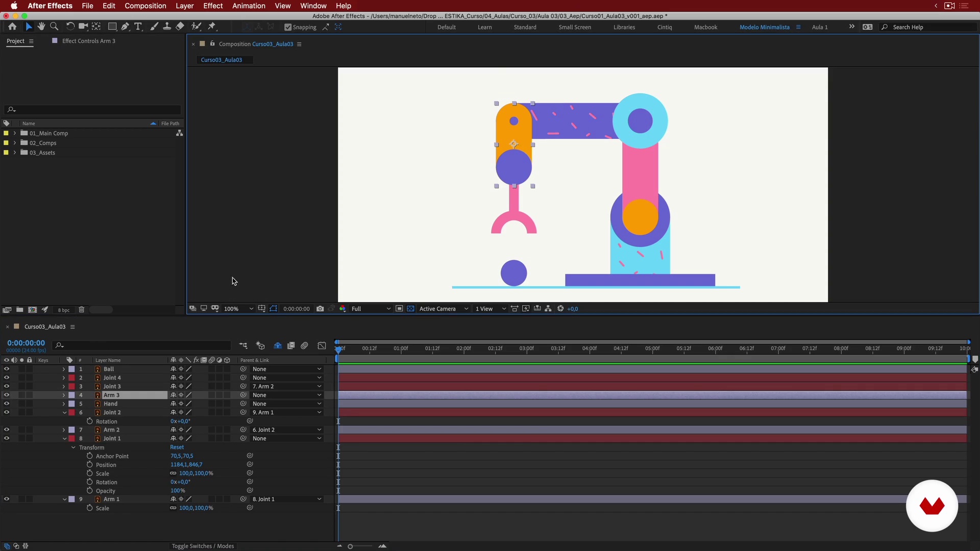This screenshot has width=980, height=551.
Task: Toggle the Rotation stopwatch under Joint 2
Action: pos(89,421)
